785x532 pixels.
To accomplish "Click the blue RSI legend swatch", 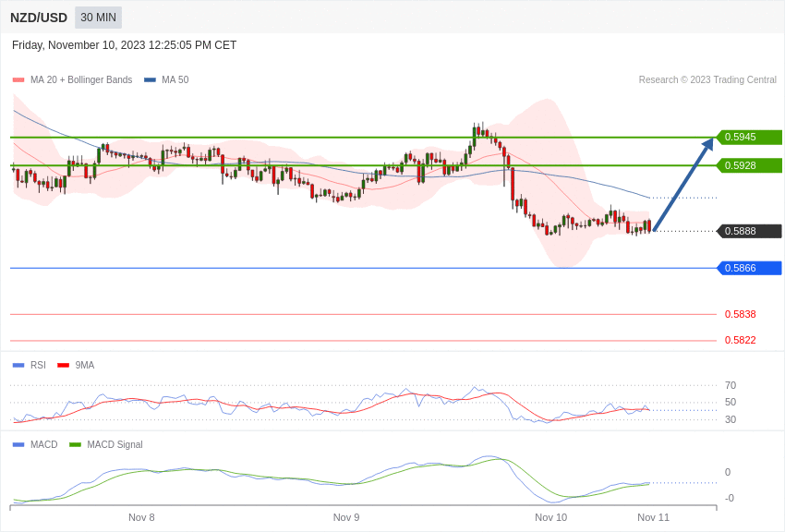I will tap(18, 366).
